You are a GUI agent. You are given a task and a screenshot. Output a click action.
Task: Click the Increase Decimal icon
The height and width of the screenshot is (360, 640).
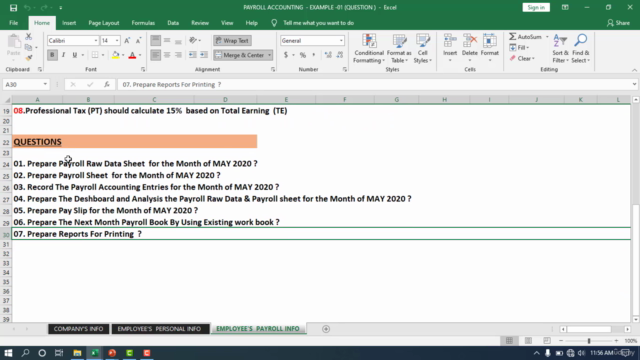[328, 55]
